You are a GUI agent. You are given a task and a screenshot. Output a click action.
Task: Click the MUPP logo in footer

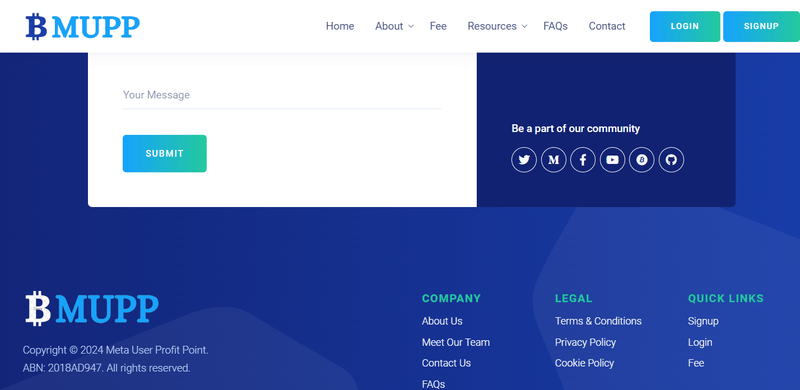tap(92, 309)
